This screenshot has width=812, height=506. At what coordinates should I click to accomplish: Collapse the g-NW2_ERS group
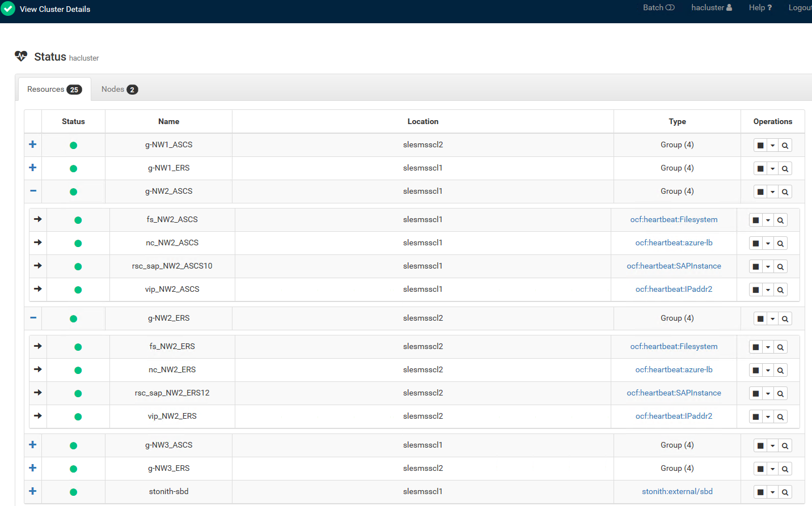33,318
